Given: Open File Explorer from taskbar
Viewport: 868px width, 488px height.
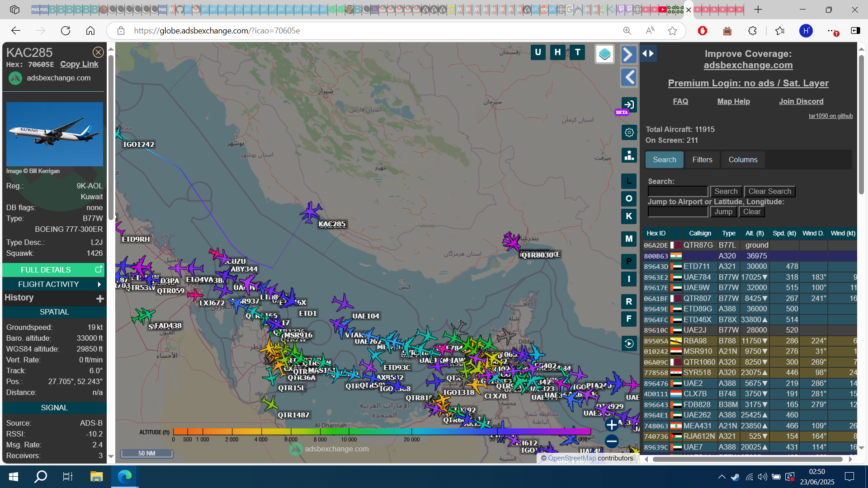Looking at the screenshot, I should (x=96, y=477).
